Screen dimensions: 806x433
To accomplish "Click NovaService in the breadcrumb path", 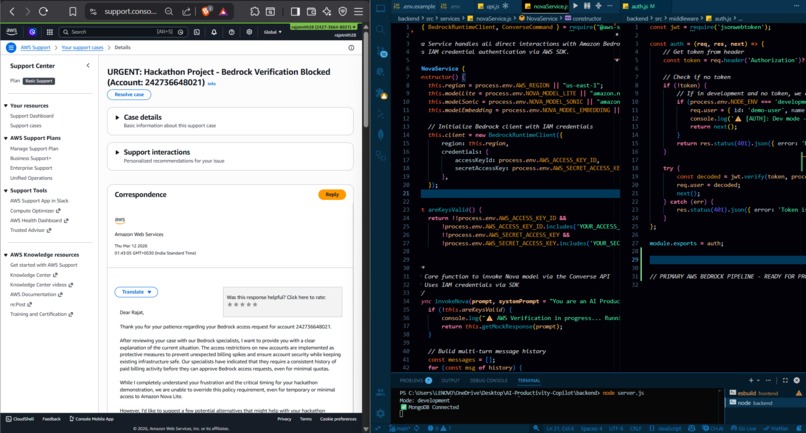I will coord(541,19).
